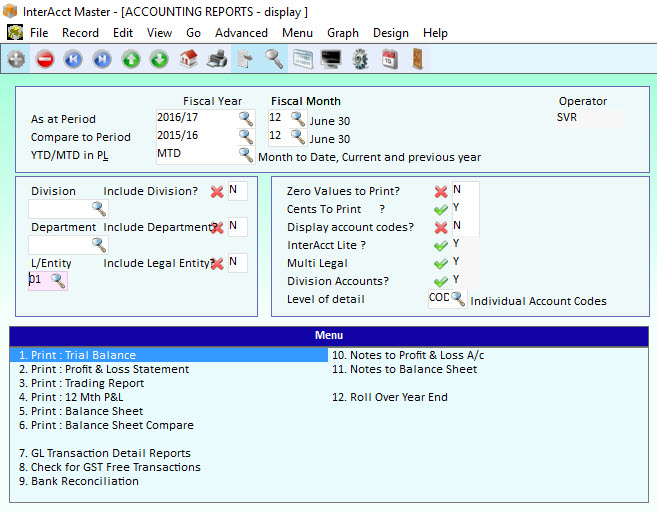Image resolution: width=657 pixels, height=512 pixels.
Task: Open Division lookup magnifier
Action: tap(99, 209)
